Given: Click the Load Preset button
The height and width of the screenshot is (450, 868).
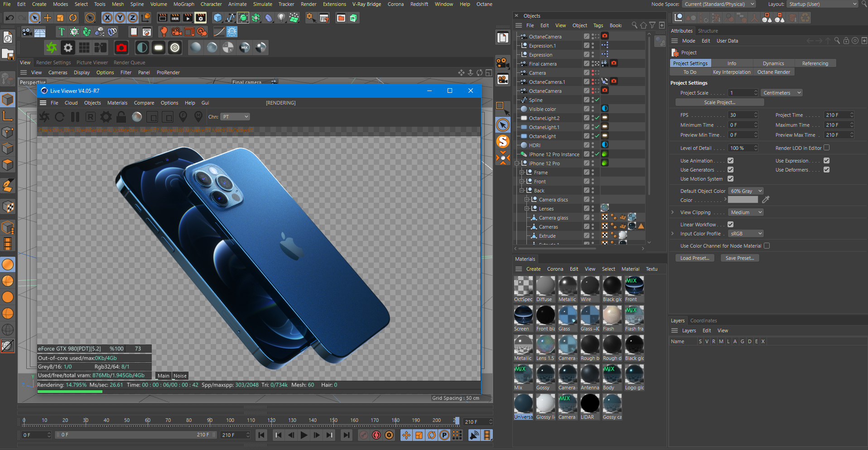Looking at the screenshot, I should 694,258.
